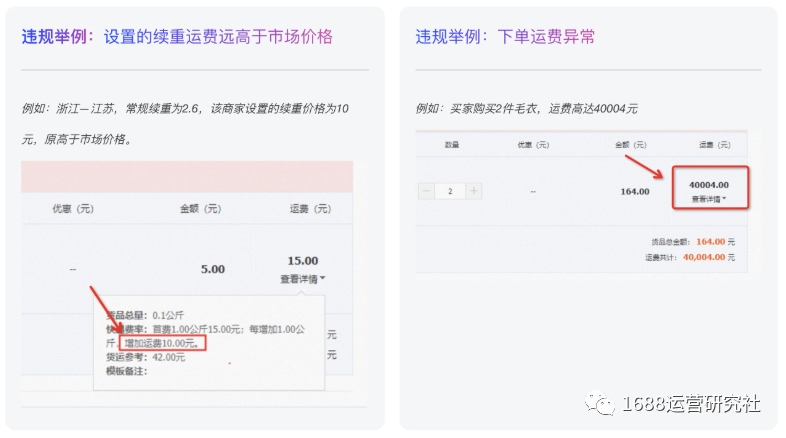Expand 查看详情 under the 40004.00 freight
Image resolution: width=786 pixels, height=438 pixels.
pos(709,199)
